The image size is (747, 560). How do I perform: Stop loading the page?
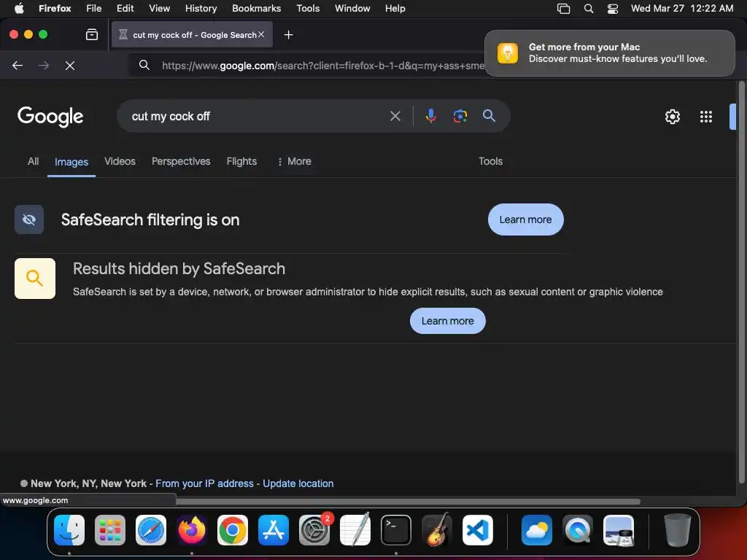70,65
